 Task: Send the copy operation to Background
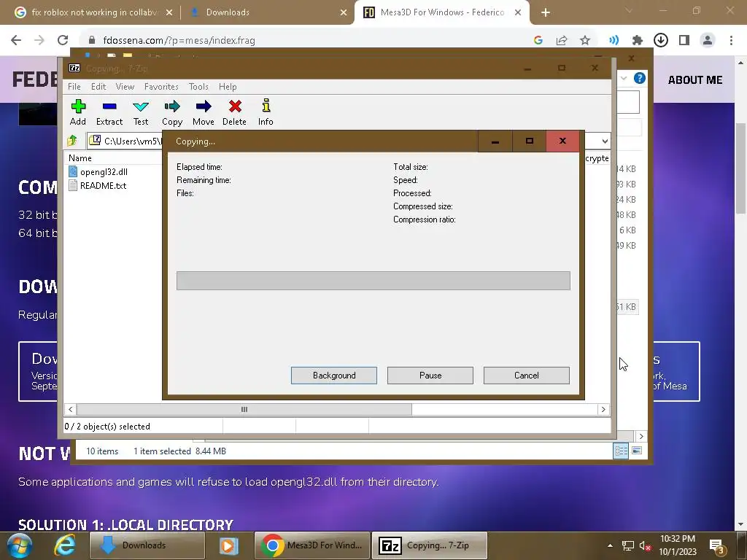coord(334,376)
